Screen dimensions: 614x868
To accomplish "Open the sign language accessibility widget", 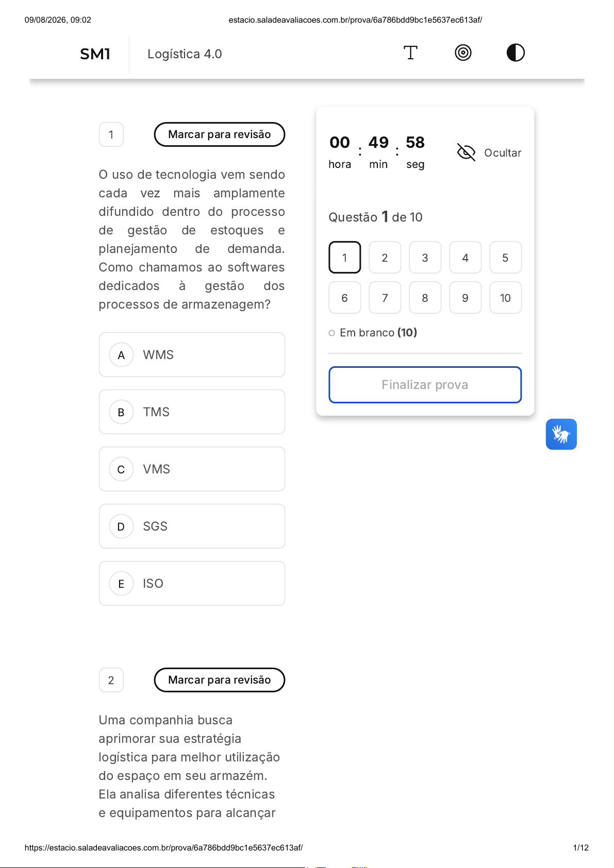I will (561, 434).
